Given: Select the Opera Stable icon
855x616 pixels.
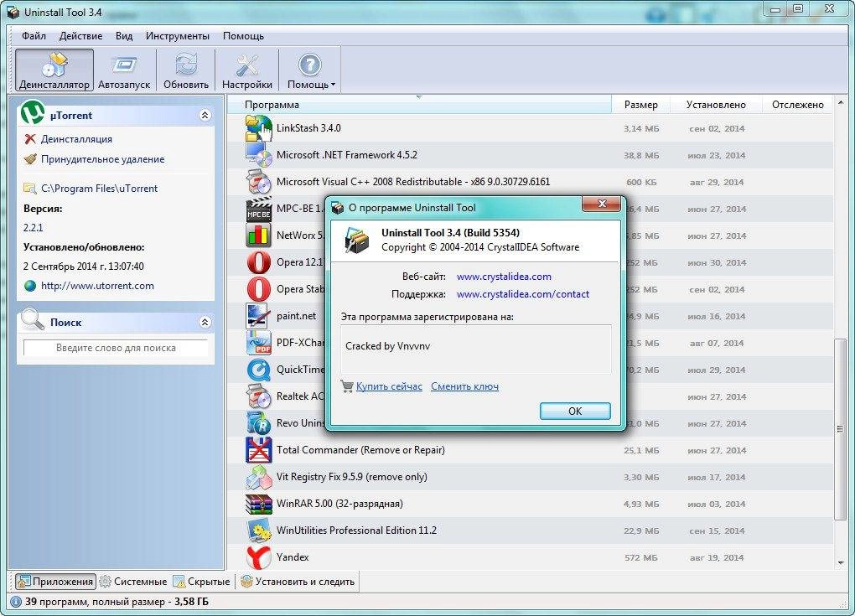Looking at the screenshot, I should [x=258, y=289].
